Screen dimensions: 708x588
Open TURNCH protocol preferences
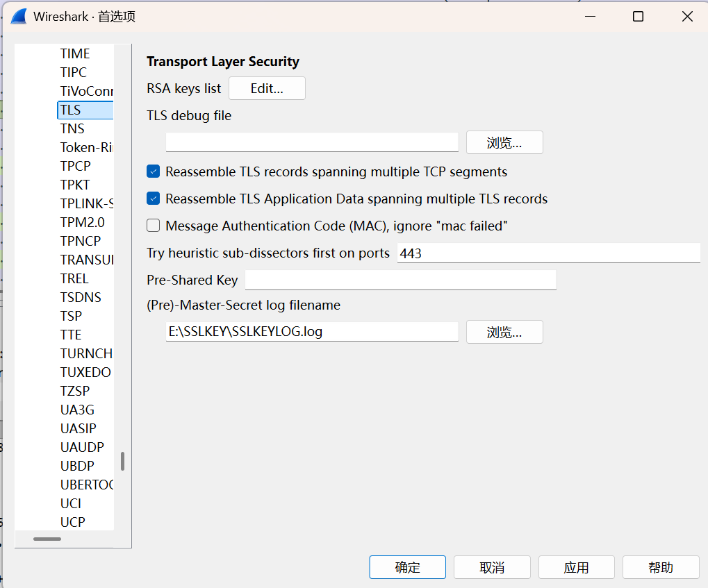pos(85,353)
